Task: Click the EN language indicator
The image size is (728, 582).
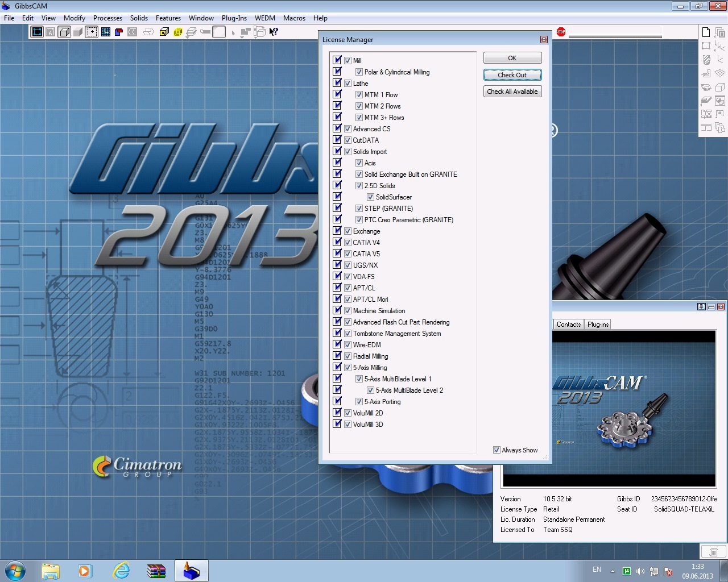Action: pyautogui.click(x=597, y=569)
